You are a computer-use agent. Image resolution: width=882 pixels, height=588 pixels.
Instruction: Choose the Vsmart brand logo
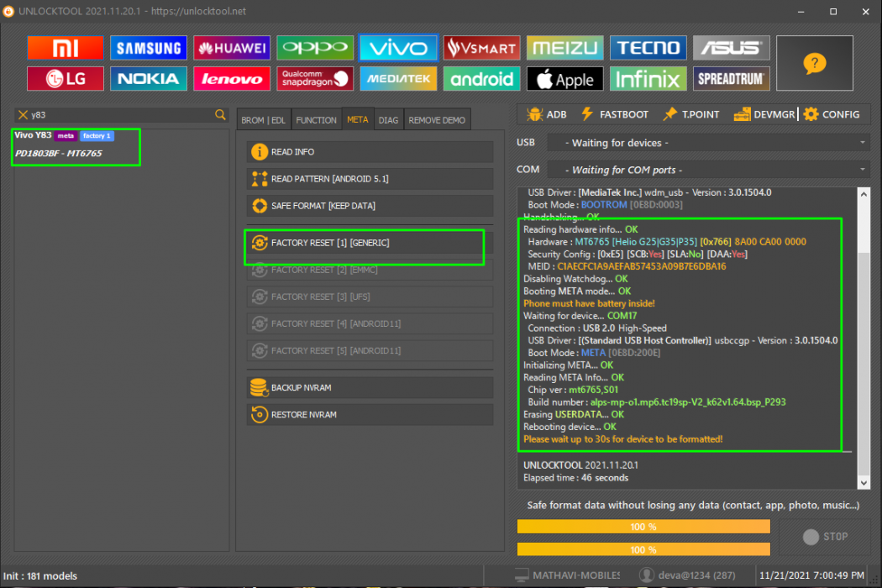pos(481,48)
